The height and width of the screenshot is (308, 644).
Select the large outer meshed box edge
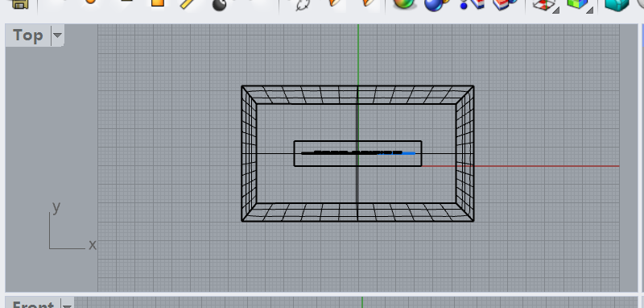click(x=357, y=86)
